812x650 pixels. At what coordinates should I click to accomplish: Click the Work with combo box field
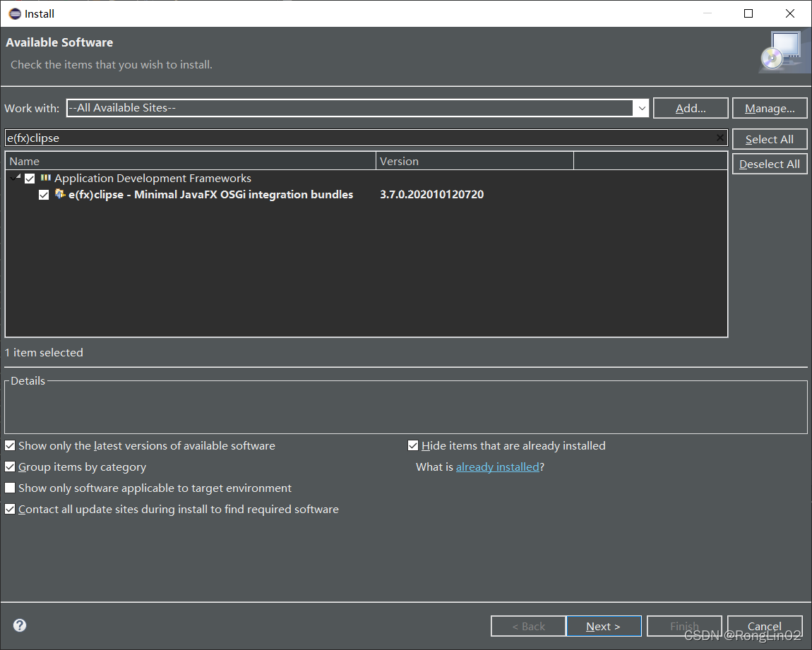357,108
